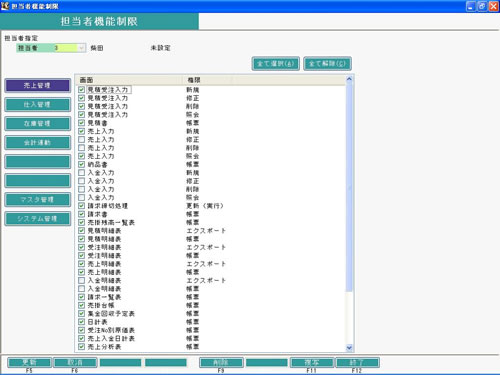This screenshot has height=375, width=500.
Task: Enable the 入金入力 照会 checkbox
Action: click(81, 198)
